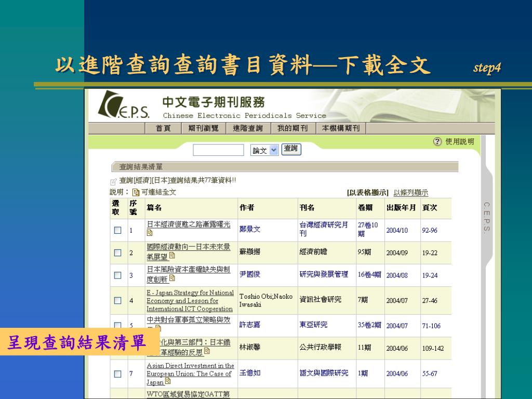Click publication date 2004/10
Image resolution: width=532 pixels, height=399 pixels.
[x=397, y=230]
